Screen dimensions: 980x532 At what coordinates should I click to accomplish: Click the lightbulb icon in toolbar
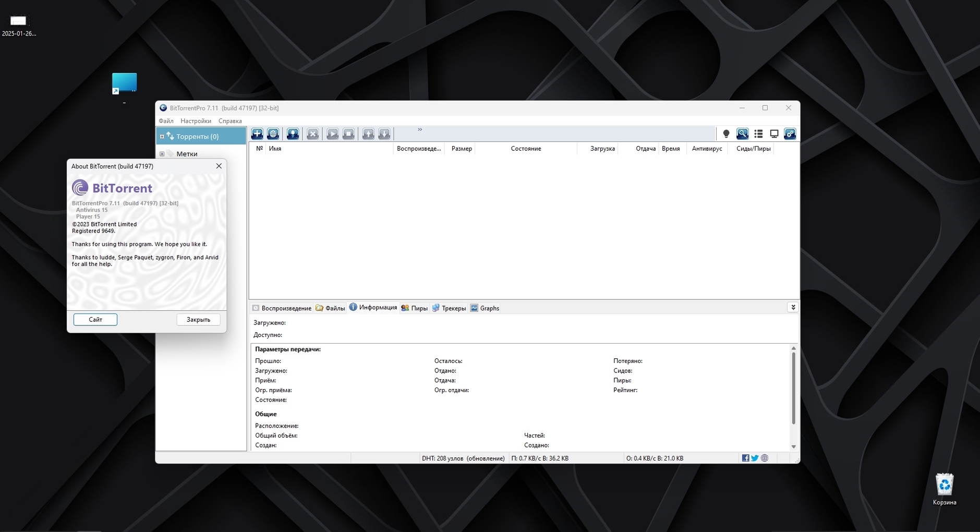coord(726,134)
